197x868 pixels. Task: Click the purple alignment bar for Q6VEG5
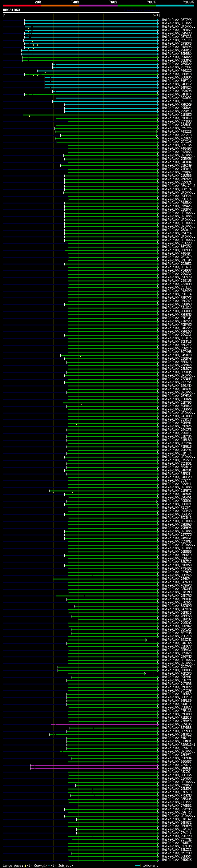(104, 725)
